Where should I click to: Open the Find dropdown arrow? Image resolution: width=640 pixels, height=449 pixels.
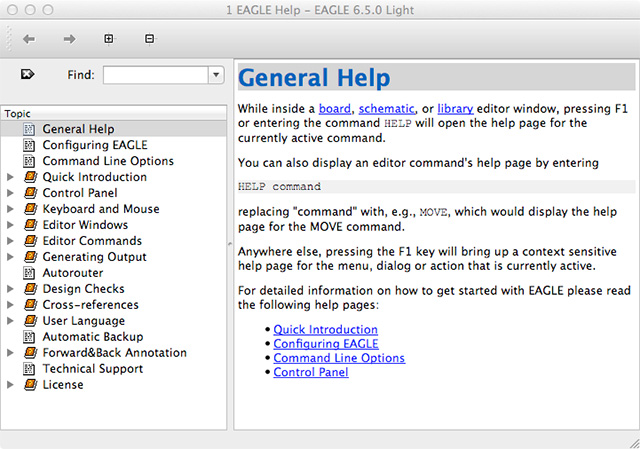pos(216,75)
